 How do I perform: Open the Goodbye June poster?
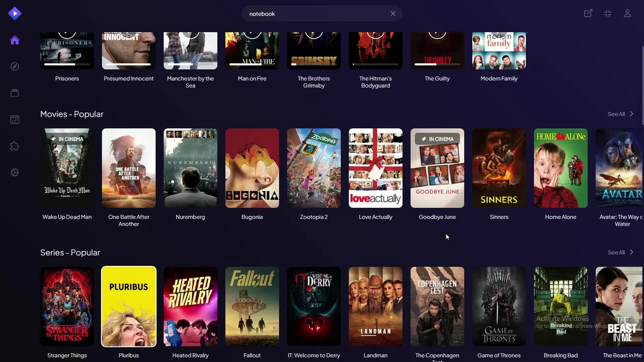(437, 168)
